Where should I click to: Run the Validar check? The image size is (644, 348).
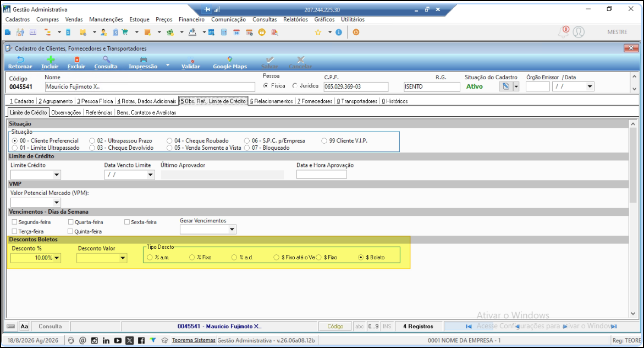(x=191, y=63)
